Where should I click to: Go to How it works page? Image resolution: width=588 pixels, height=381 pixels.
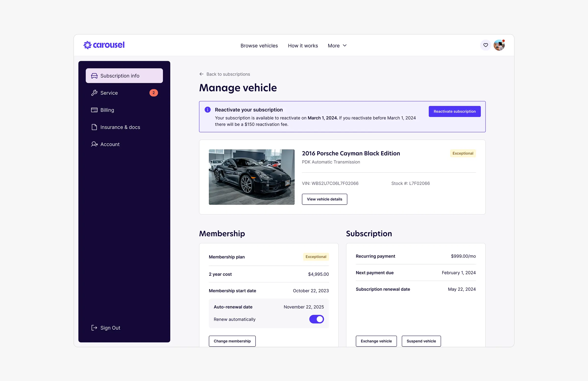coord(303,46)
